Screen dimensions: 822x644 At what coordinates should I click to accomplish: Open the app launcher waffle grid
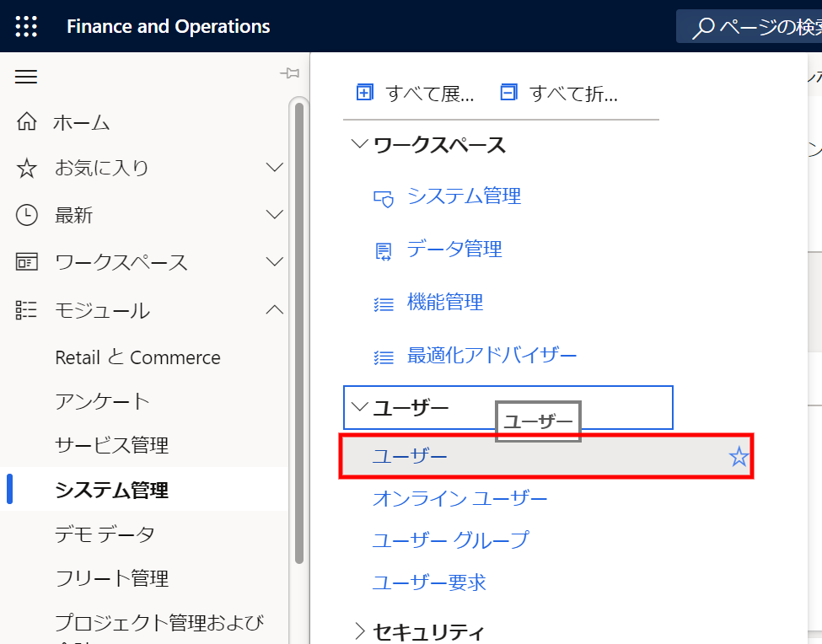click(26, 26)
